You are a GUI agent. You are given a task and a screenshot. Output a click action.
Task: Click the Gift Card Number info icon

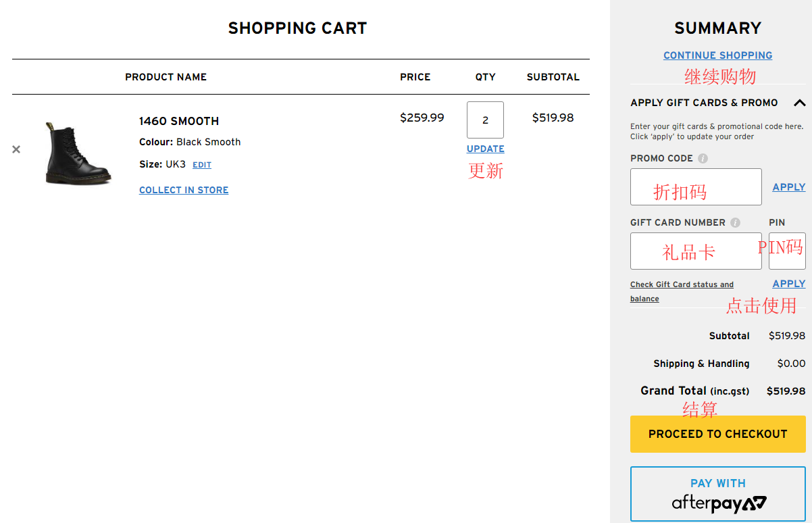[x=735, y=223]
